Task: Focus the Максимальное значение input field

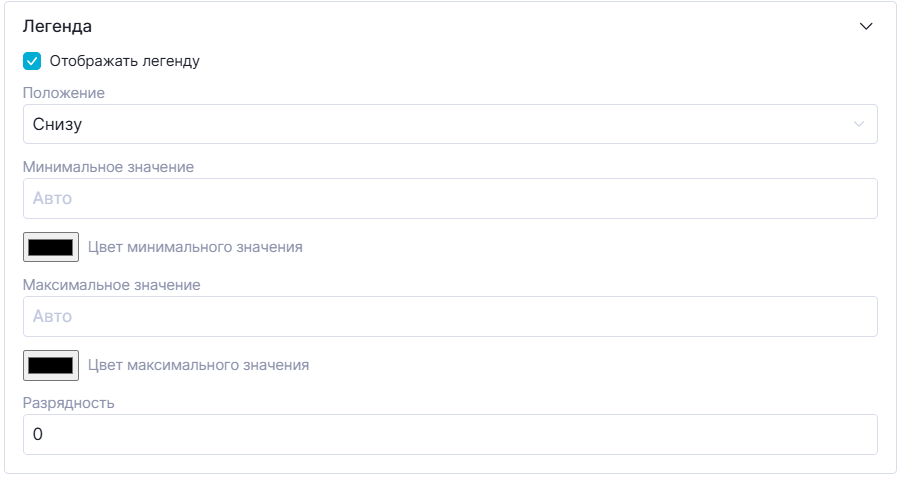Action: point(450,317)
